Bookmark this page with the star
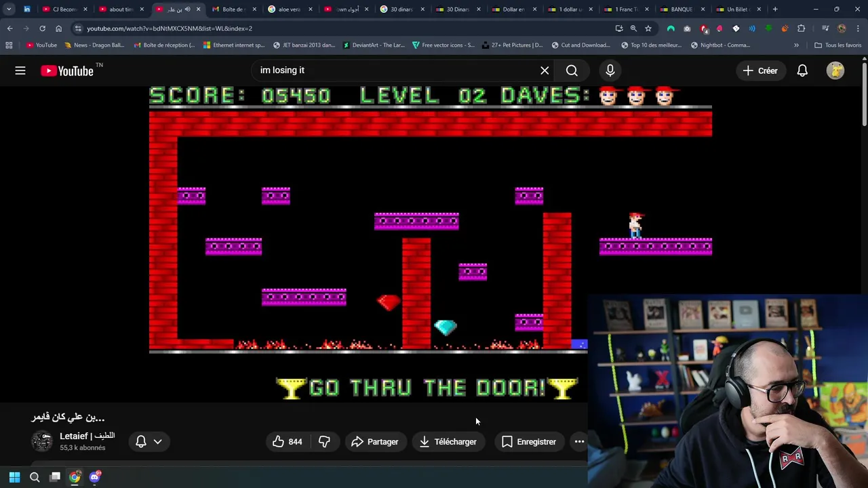Image resolution: width=868 pixels, height=488 pixels. pos(648,28)
